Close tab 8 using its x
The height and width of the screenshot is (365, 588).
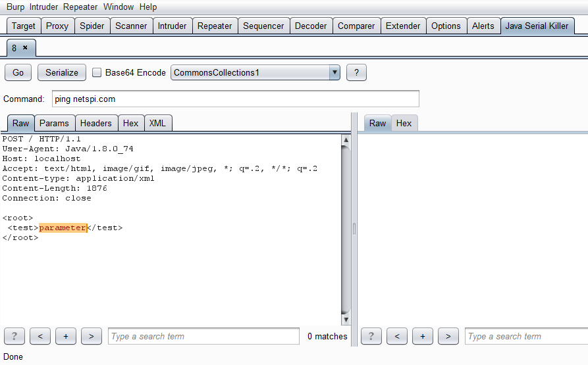pyautogui.click(x=26, y=48)
